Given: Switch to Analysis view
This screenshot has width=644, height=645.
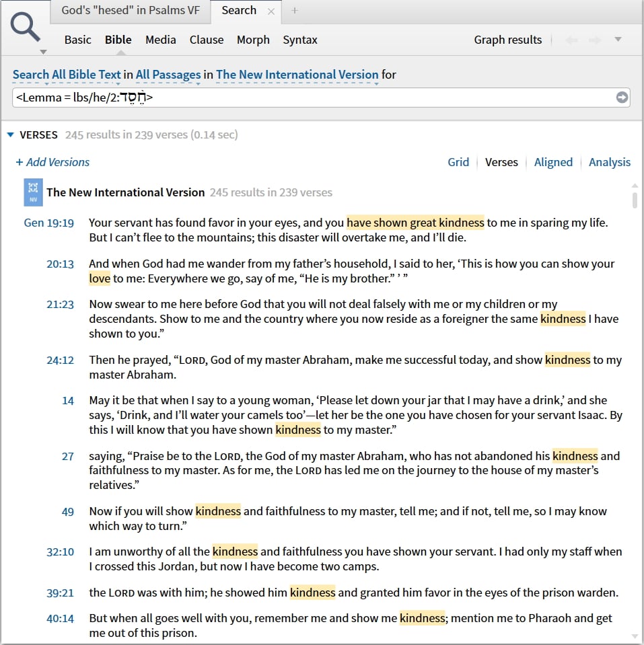Looking at the screenshot, I should pos(610,162).
